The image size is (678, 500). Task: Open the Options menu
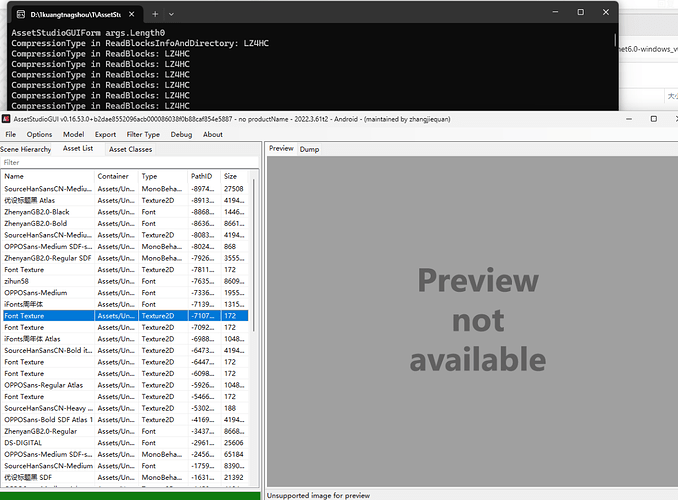click(40, 134)
